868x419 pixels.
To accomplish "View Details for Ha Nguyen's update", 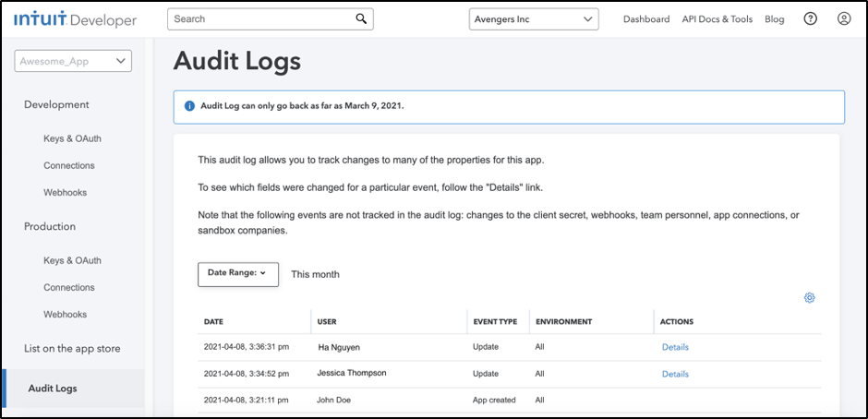I will pyautogui.click(x=675, y=347).
